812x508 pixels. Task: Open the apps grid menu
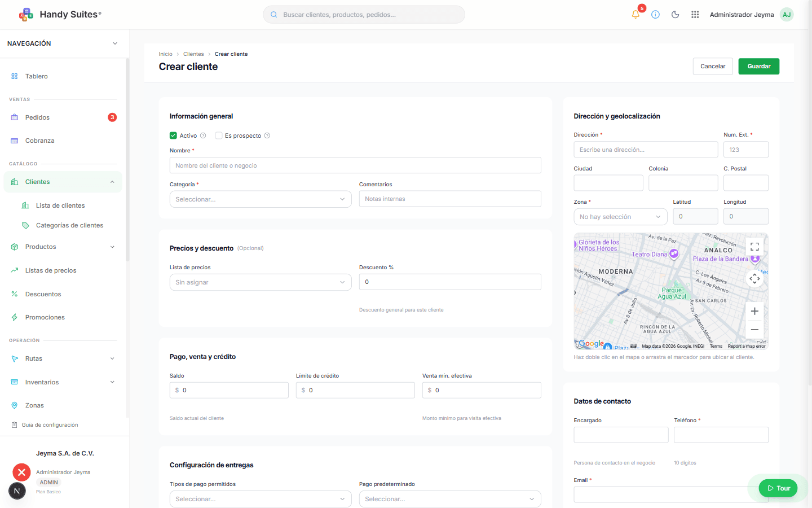(695, 15)
